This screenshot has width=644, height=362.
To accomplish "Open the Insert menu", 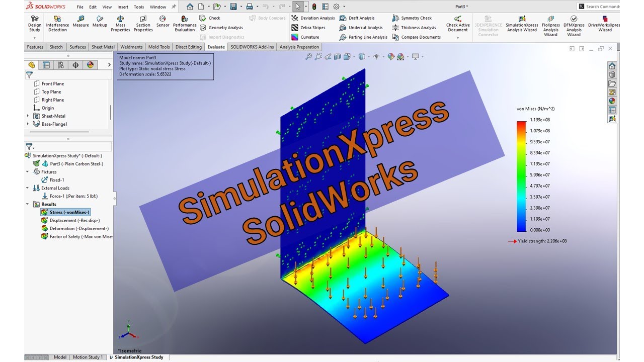I will click(123, 7).
